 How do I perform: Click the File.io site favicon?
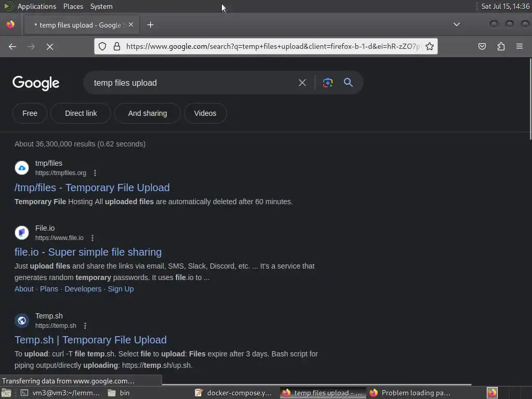tap(22, 233)
